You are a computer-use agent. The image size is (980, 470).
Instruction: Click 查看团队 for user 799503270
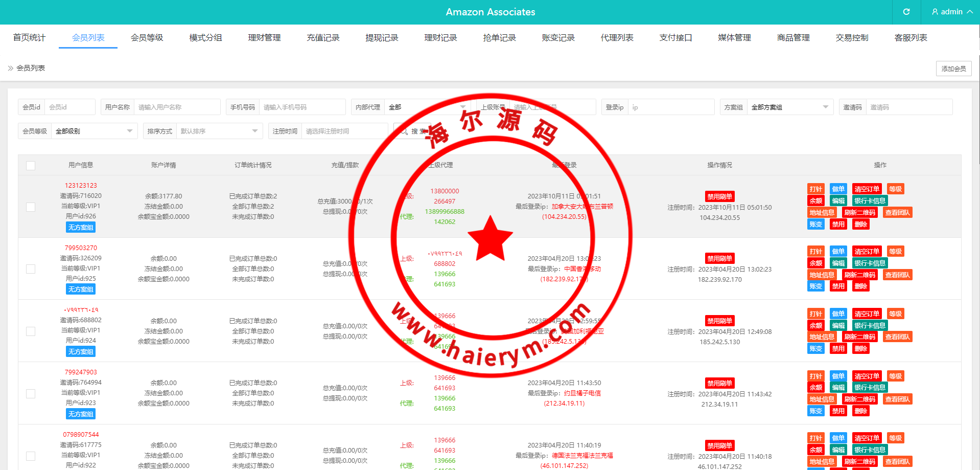[897, 275]
